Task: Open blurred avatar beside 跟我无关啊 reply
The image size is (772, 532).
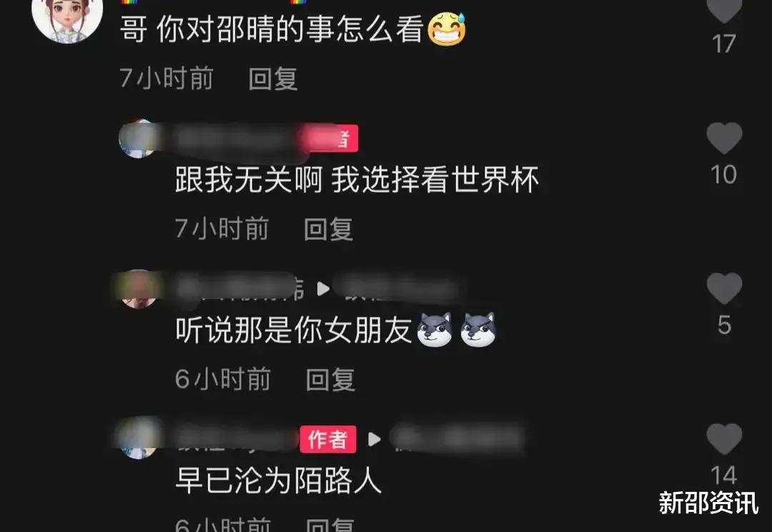Action: 138,139
